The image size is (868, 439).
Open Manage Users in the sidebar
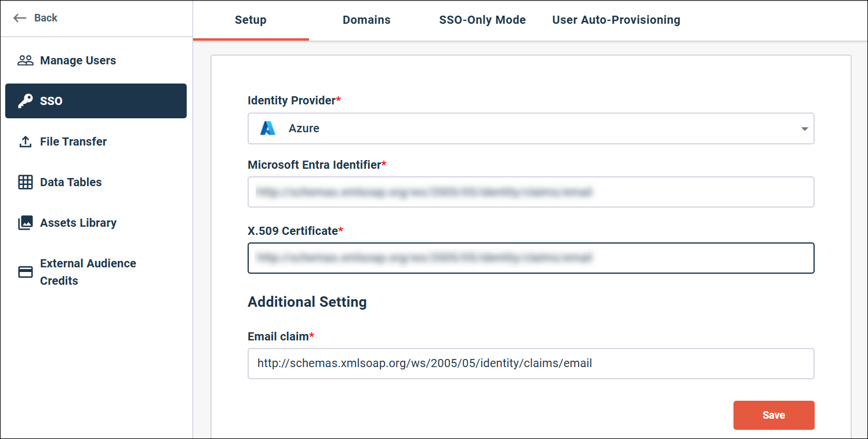click(x=78, y=60)
